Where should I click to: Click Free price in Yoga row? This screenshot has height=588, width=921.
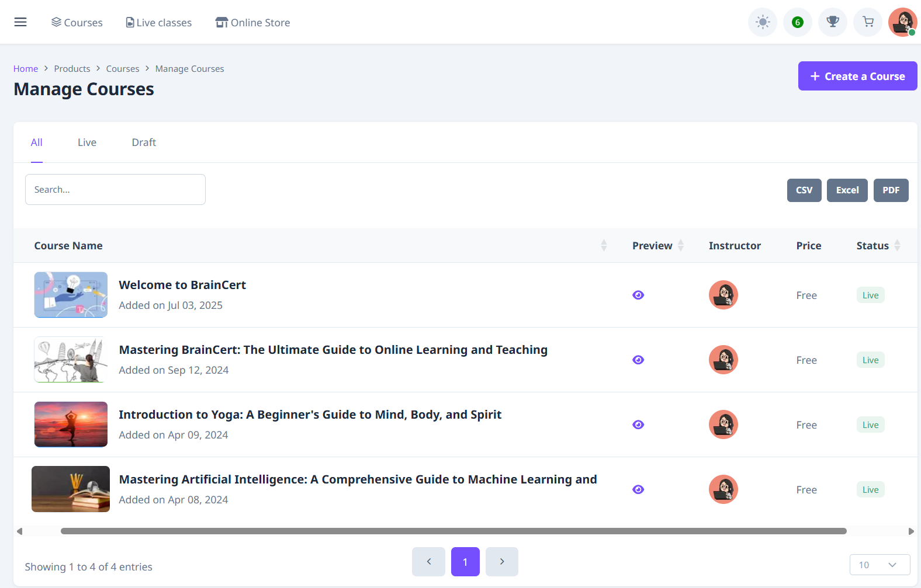(806, 425)
